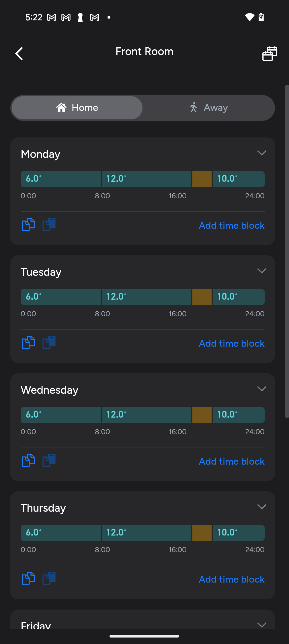Copy Tuesday's schedule
The image size is (289, 644).
click(28, 342)
